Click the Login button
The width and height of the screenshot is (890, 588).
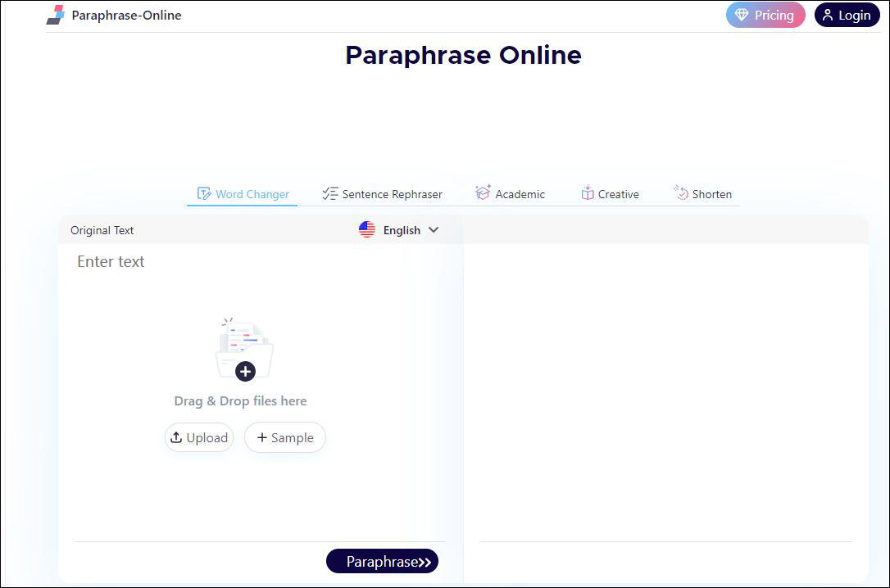coord(847,15)
